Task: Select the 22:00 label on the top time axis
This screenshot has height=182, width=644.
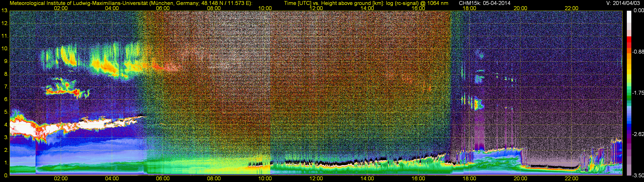Action: click(x=571, y=8)
